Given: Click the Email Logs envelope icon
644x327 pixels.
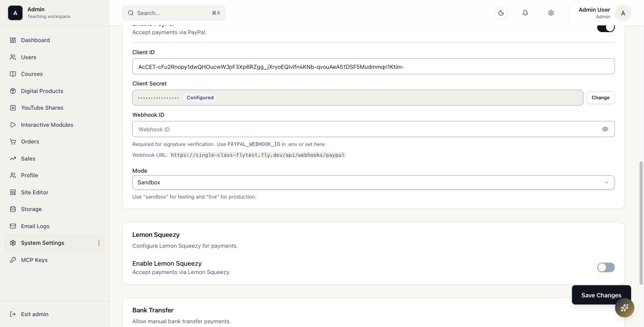Looking at the screenshot, I should (x=13, y=226).
